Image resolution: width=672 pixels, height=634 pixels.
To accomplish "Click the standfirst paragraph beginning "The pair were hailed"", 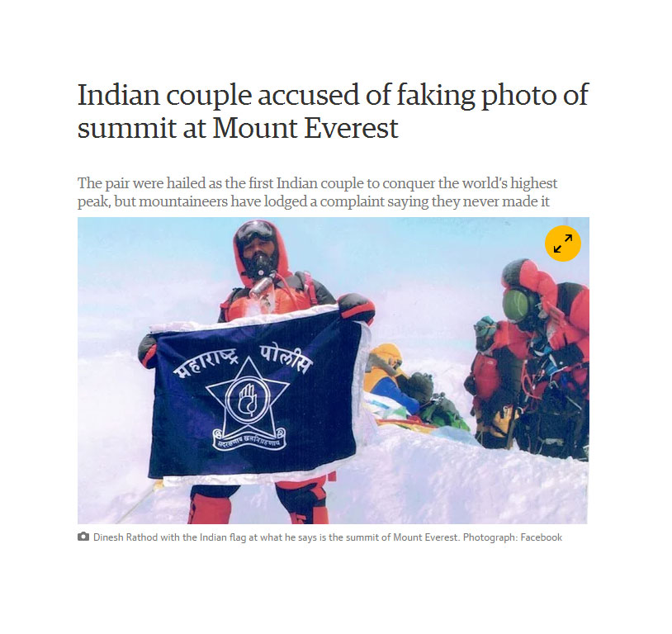I will tap(317, 192).
